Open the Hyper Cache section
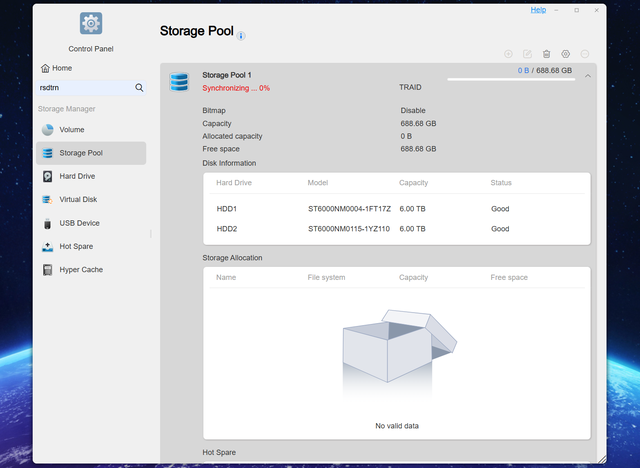Image resolution: width=640 pixels, height=468 pixels. [91, 270]
